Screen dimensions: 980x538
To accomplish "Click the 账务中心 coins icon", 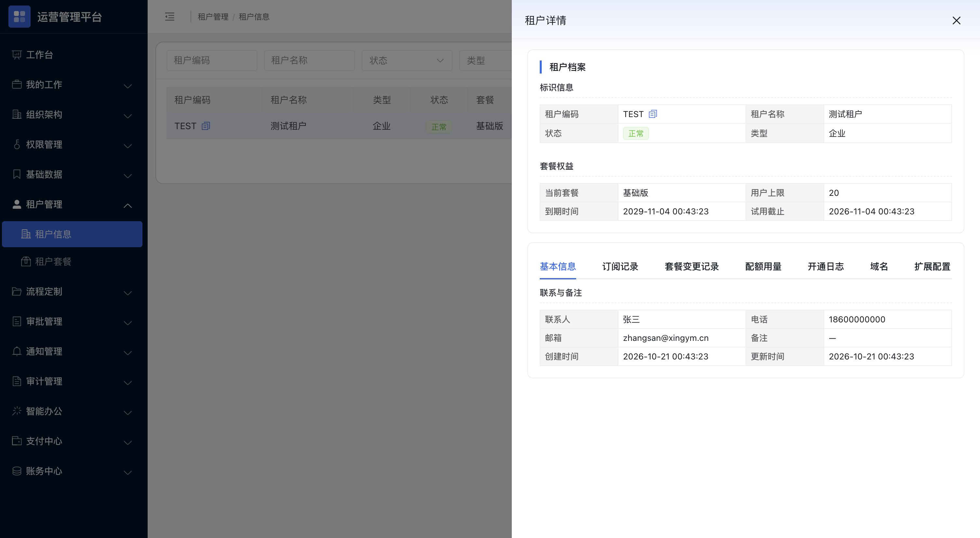I will tap(17, 471).
